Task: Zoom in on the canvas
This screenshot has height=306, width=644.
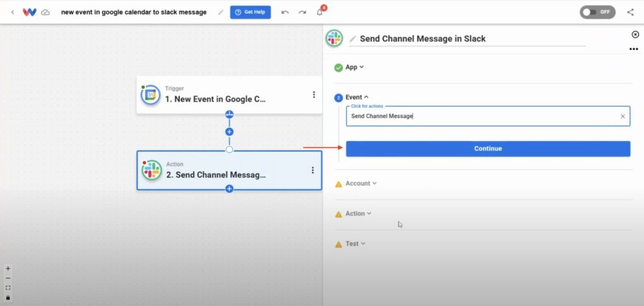Action: (x=8, y=269)
